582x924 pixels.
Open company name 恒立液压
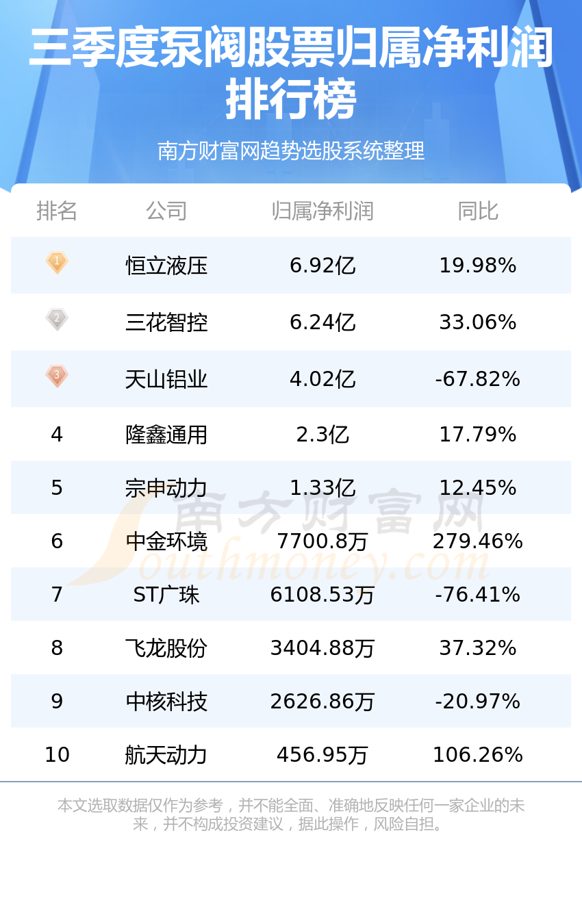click(166, 266)
